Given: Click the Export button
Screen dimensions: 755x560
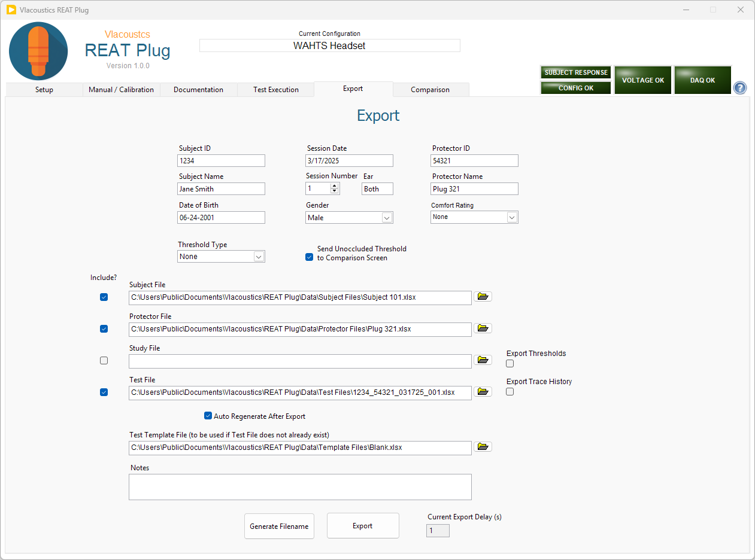Looking at the screenshot, I should 363,526.
